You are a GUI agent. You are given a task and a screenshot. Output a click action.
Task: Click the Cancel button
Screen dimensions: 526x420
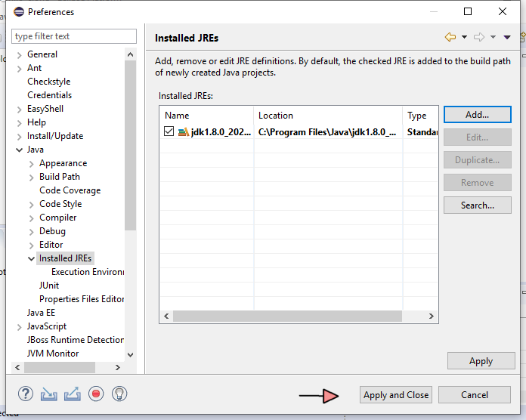point(475,395)
